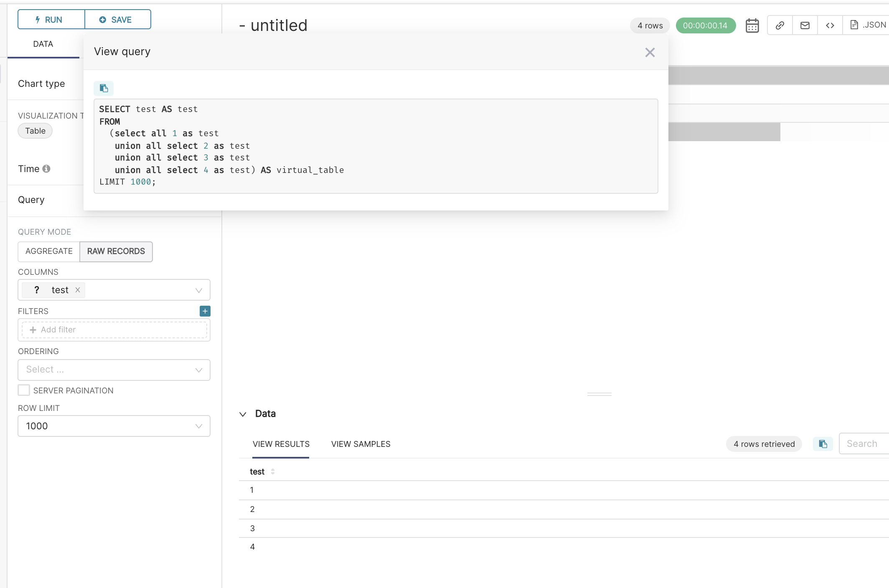Switch query mode to Aggregate
Screen dimensions: 889x588
pyautogui.click(x=49, y=251)
